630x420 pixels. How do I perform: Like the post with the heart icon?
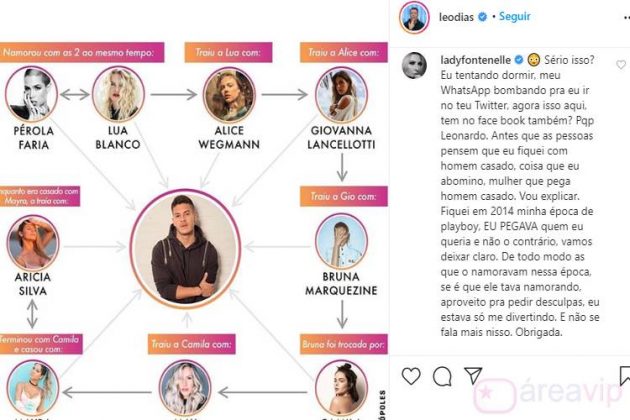[411, 376]
